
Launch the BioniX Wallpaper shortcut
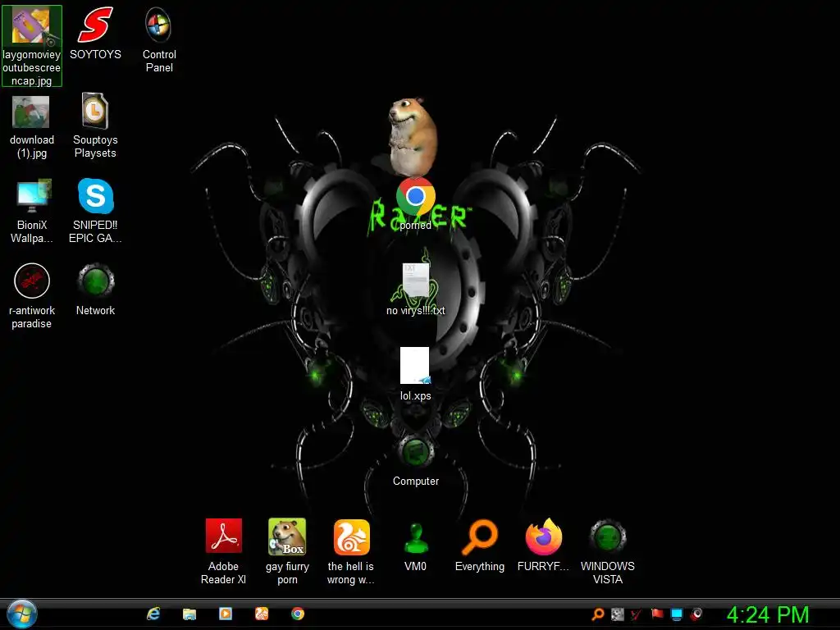[32, 212]
